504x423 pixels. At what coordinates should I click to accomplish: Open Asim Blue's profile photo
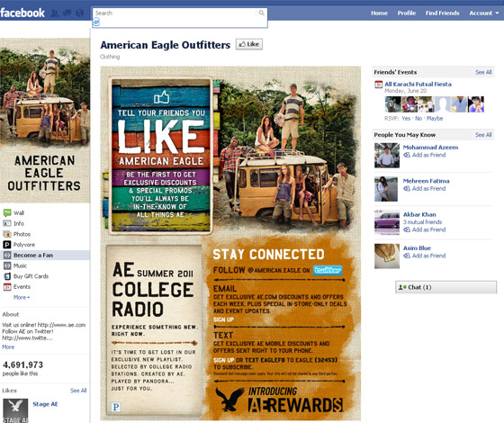coord(387,256)
